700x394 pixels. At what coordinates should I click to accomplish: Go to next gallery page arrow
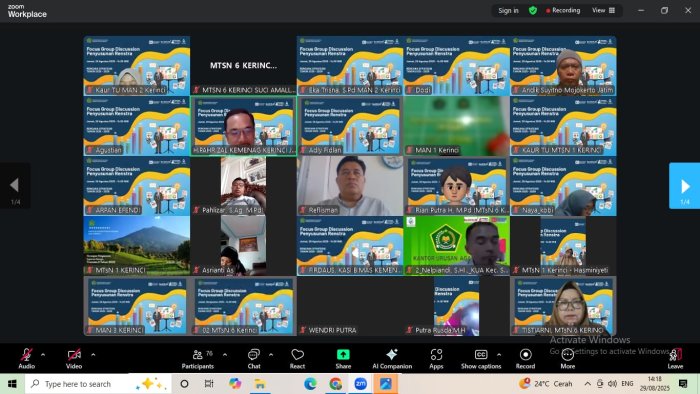point(684,186)
